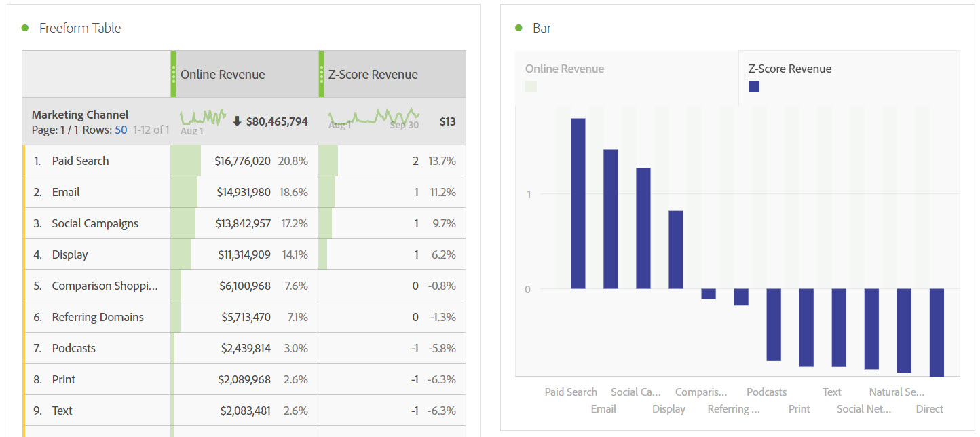Click the Z-Score Revenue column drag handle
This screenshot has height=437, width=980.
coord(322,74)
